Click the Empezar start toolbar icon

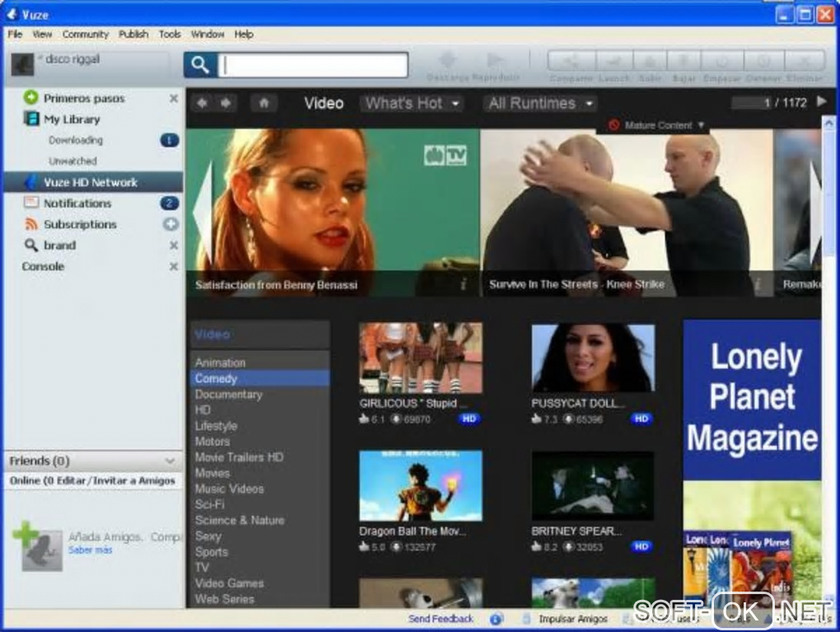721,61
